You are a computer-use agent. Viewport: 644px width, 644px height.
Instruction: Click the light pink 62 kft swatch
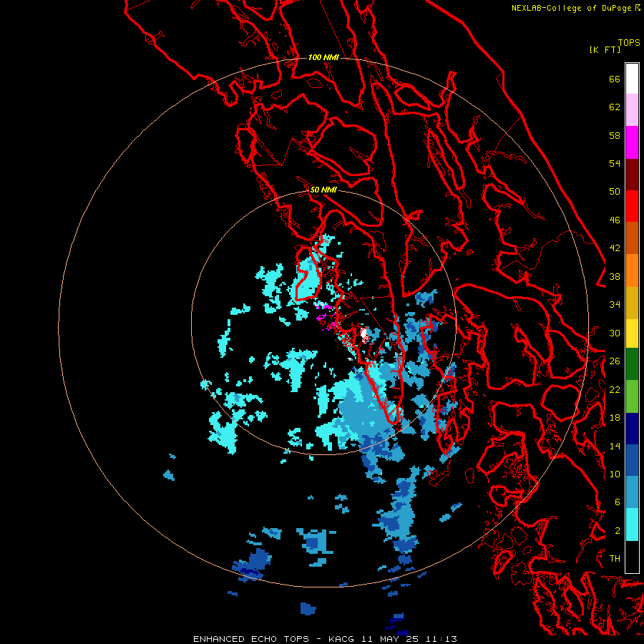coord(632,110)
